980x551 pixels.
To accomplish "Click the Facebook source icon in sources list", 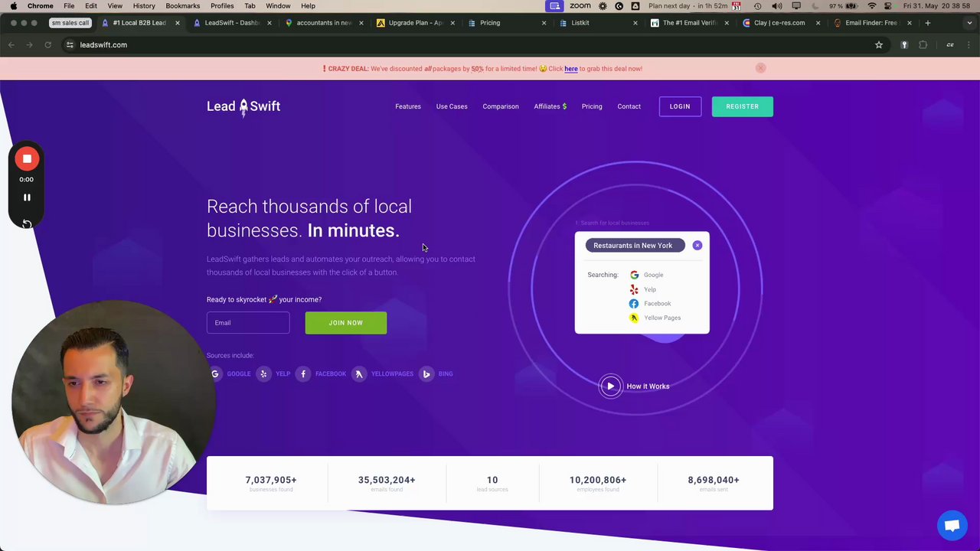I will (x=303, y=373).
